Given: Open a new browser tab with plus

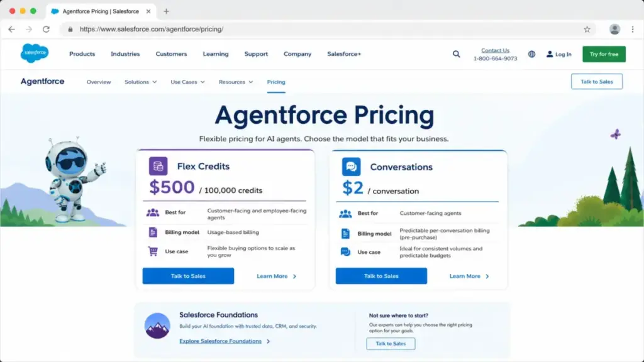Looking at the screenshot, I should 166,11.
